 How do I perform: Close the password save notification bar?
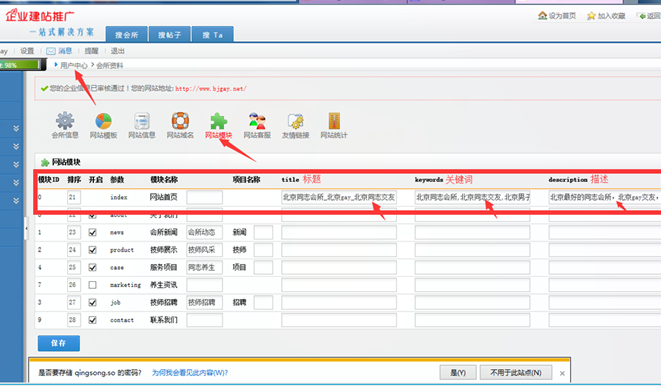pyautogui.click(x=562, y=373)
